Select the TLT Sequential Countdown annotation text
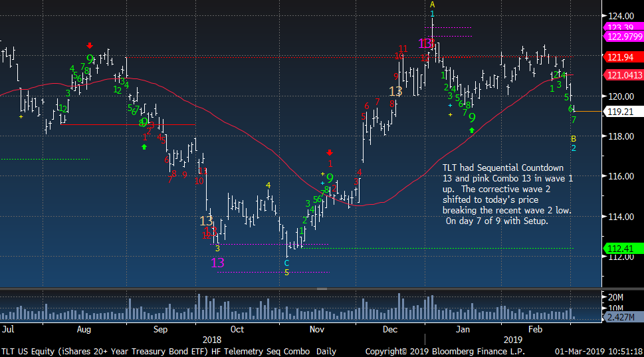 click(507, 194)
